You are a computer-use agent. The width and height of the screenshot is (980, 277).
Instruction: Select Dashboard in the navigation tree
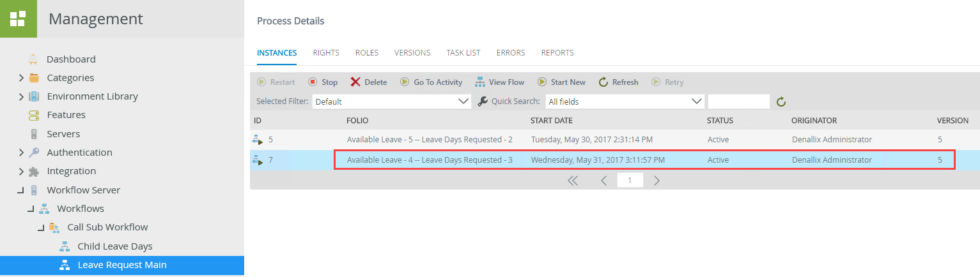pos(71,59)
